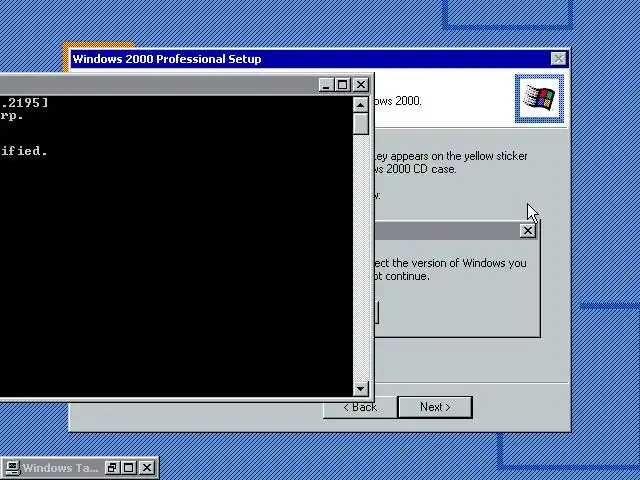Click the command prompt scrollbar thumb
The image size is (640, 480).
[360, 124]
